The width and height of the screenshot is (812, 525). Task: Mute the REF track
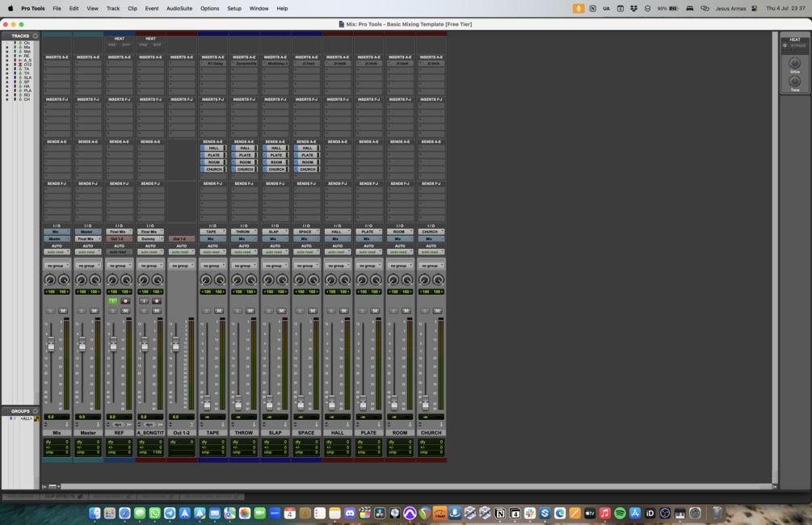coord(125,311)
